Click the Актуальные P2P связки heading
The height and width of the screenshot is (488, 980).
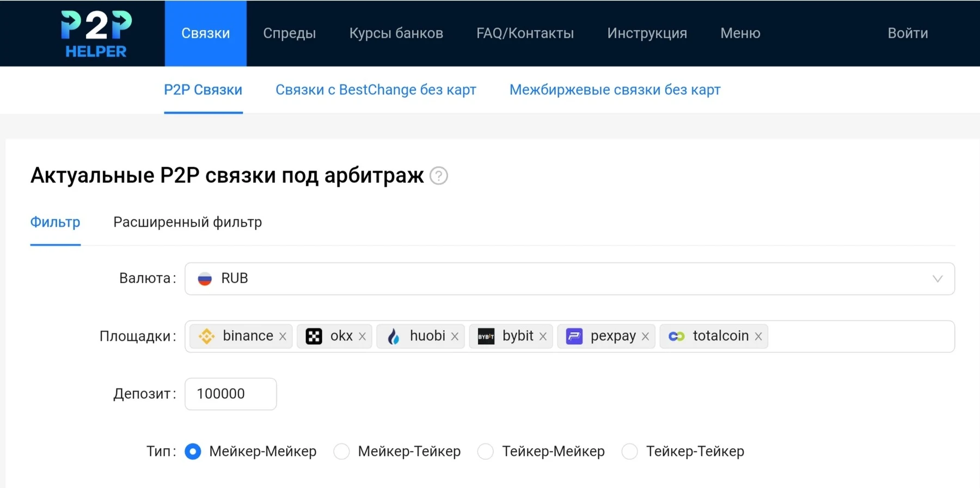[x=227, y=175]
